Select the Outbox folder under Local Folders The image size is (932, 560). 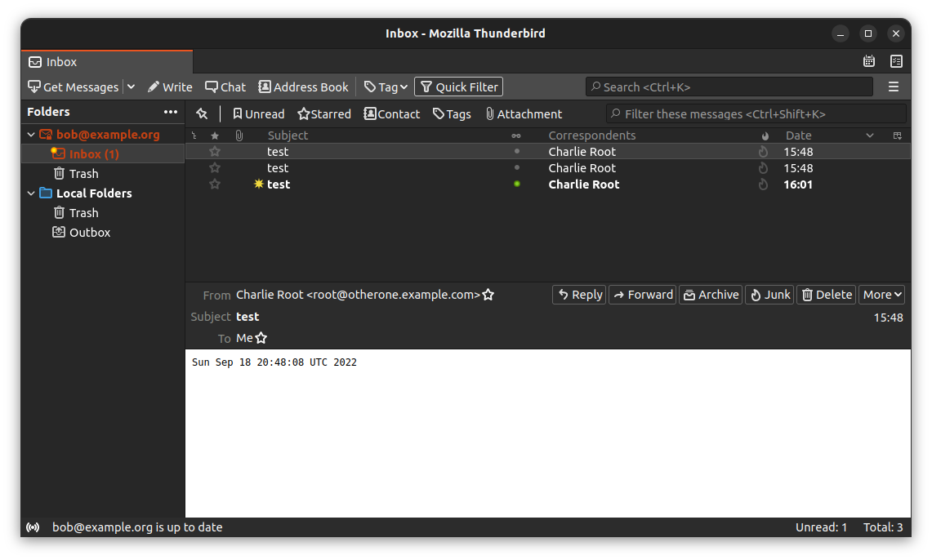(89, 233)
